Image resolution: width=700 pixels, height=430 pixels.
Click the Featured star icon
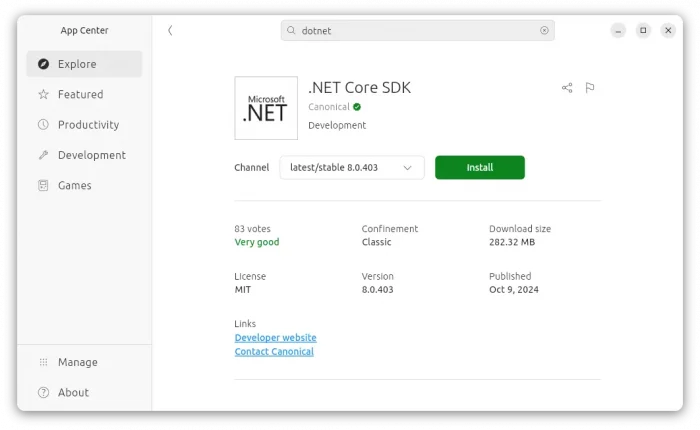pos(43,94)
